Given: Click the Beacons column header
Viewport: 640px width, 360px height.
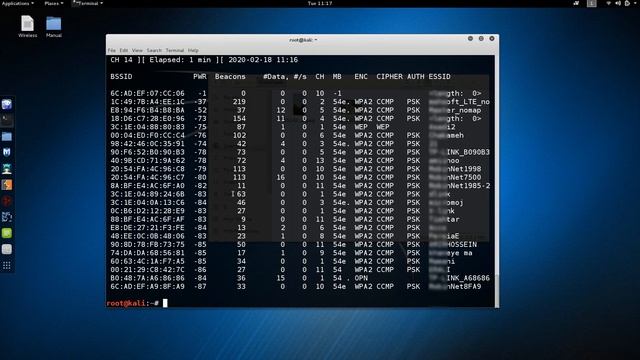Looking at the screenshot, I should coord(230,76).
